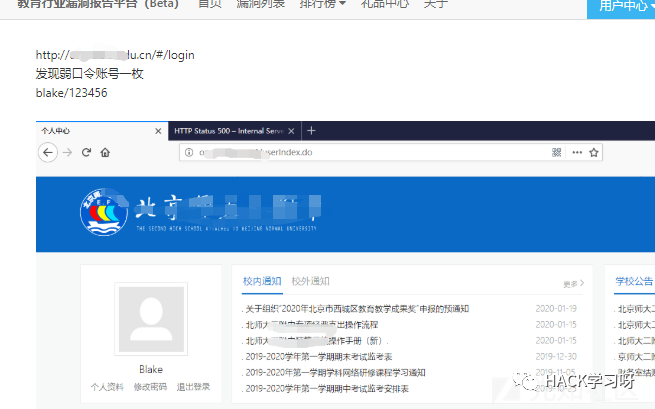Bookmark the page with the star icon
The width and height of the screenshot is (655, 409).
tap(594, 152)
